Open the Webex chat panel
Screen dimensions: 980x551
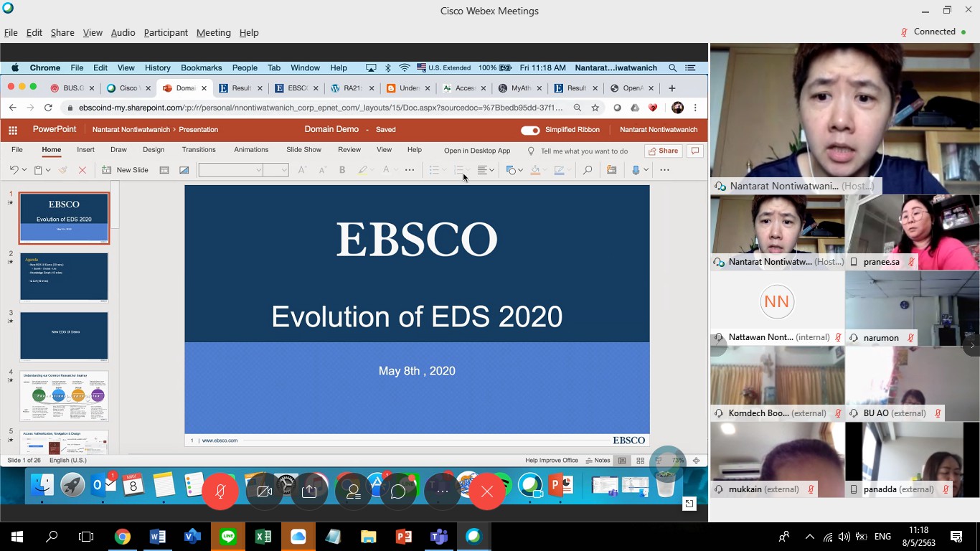pyautogui.click(x=398, y=491)
